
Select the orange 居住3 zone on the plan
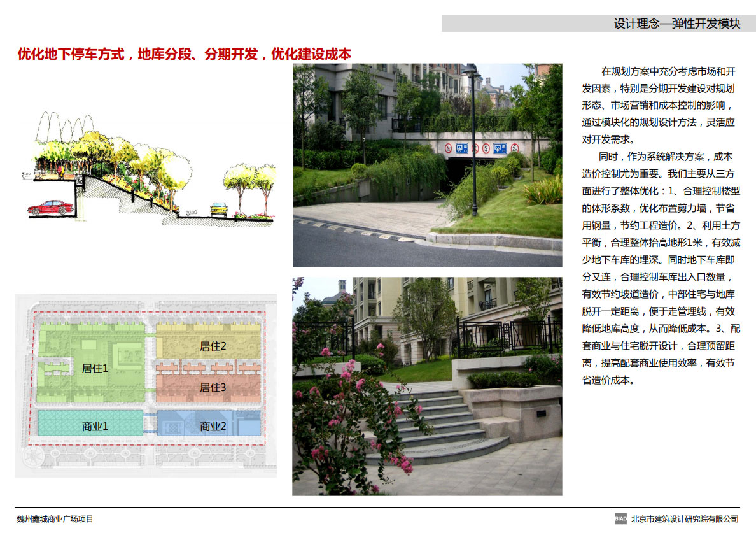(x=211, y=387)
